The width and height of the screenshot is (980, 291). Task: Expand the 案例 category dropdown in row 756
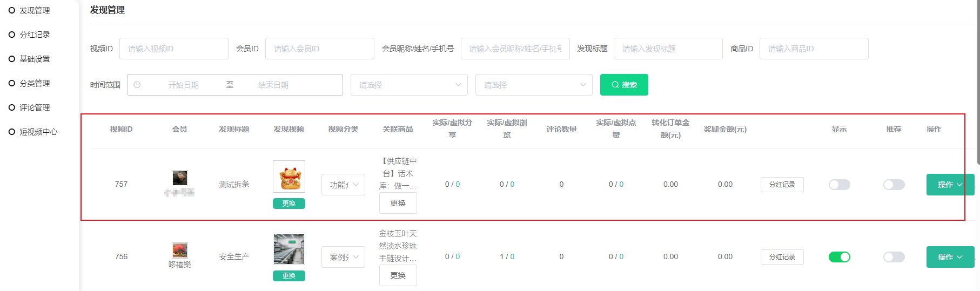click(x=343, y=257)
